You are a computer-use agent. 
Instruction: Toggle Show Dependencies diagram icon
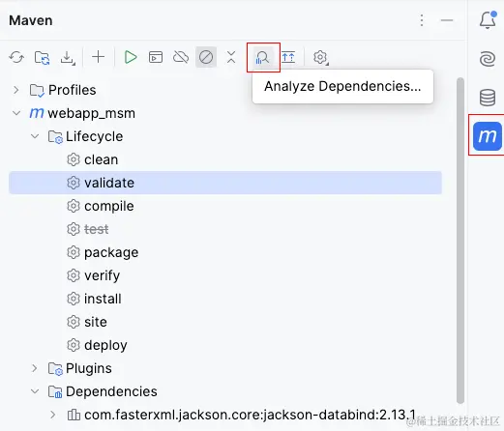(x=288, y=57)
